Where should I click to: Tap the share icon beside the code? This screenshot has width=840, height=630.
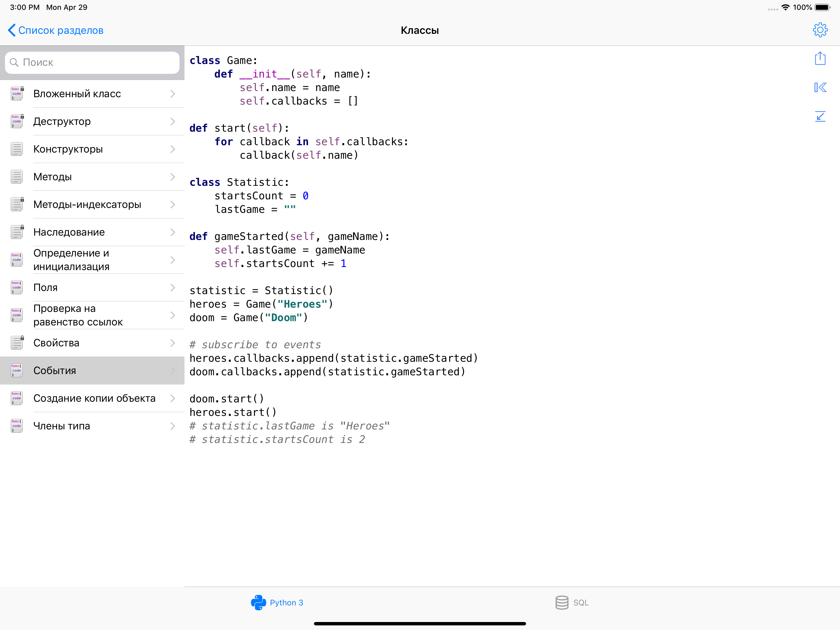(820, 58)
